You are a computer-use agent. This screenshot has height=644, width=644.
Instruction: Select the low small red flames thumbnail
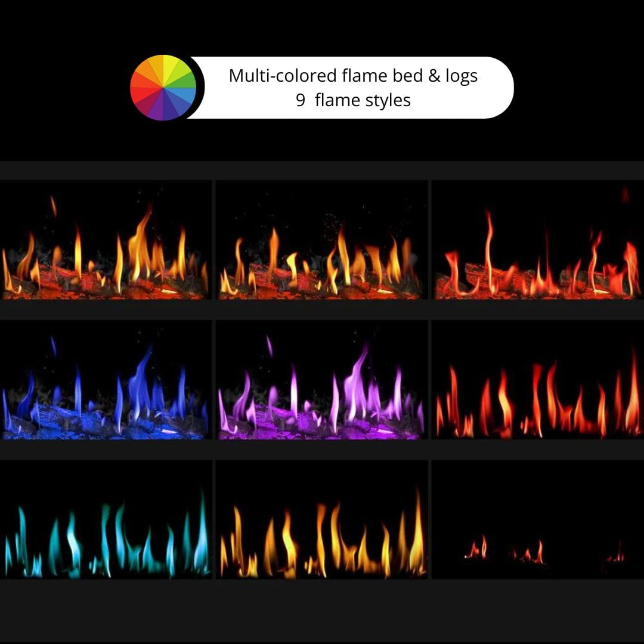click(x=537, y=519)
